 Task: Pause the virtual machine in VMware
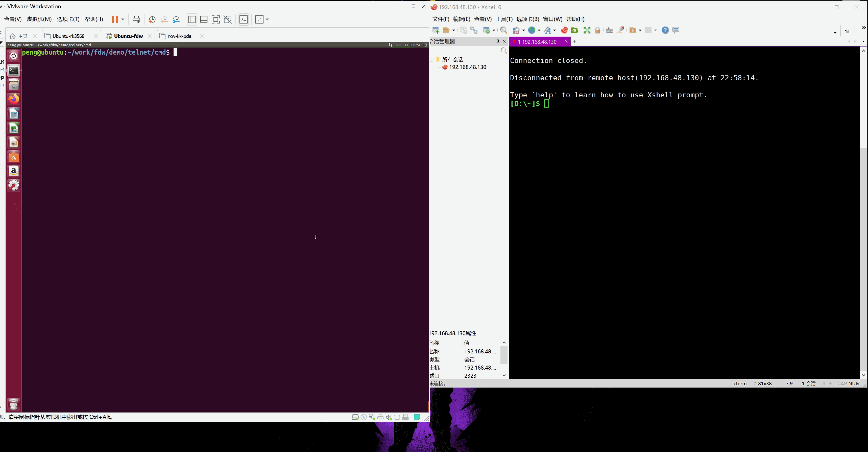click(115, 19)
